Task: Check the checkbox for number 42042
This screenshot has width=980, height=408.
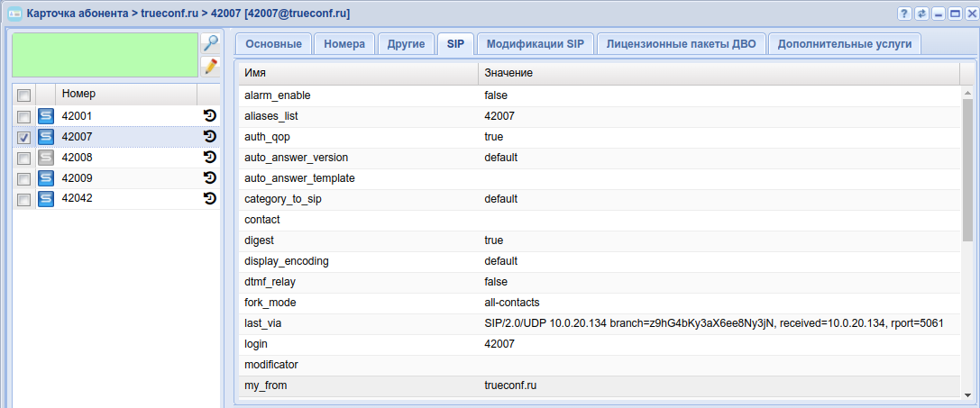Action: tap(24, 199)
